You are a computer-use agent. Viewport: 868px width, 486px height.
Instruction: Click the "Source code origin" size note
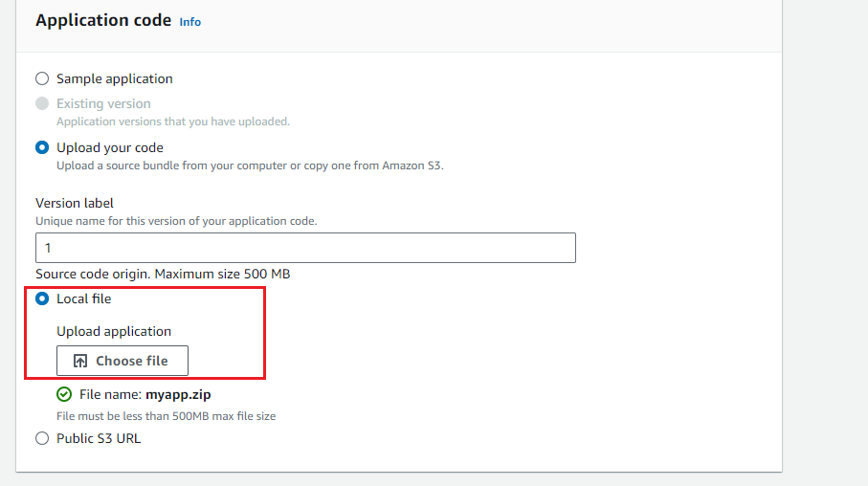click(163, 274)
